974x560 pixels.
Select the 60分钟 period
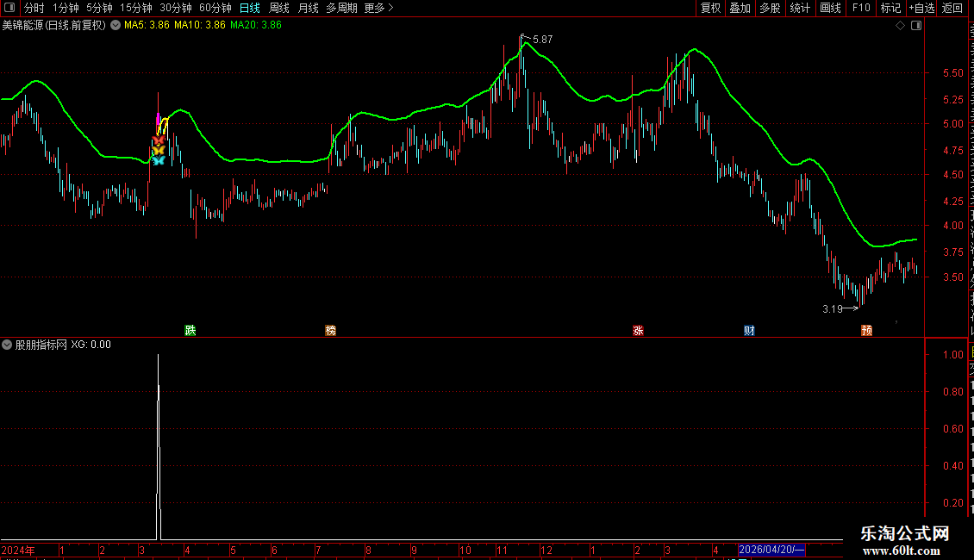(215, 8)
